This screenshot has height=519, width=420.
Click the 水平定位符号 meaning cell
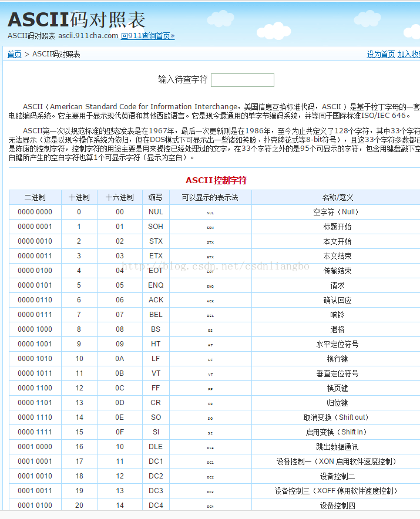click(336, 344)
